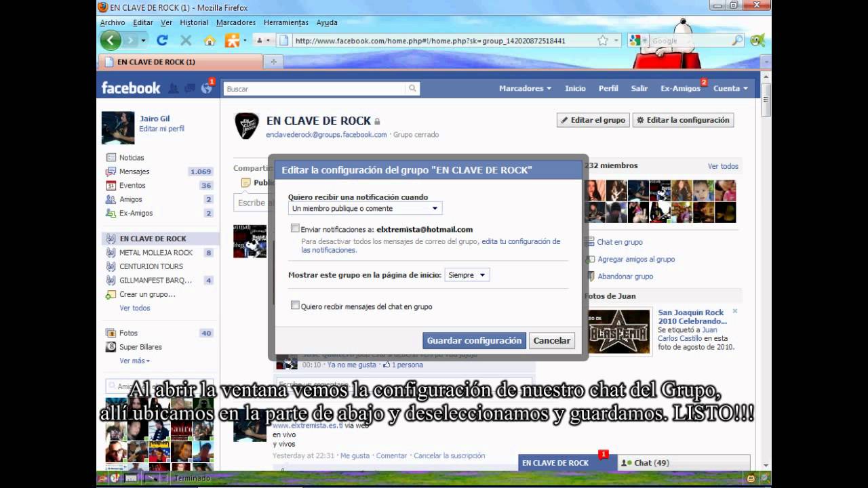Open Archivo menu
The width and height of the screenshot is (868, 488).
[x=113, y=22]
